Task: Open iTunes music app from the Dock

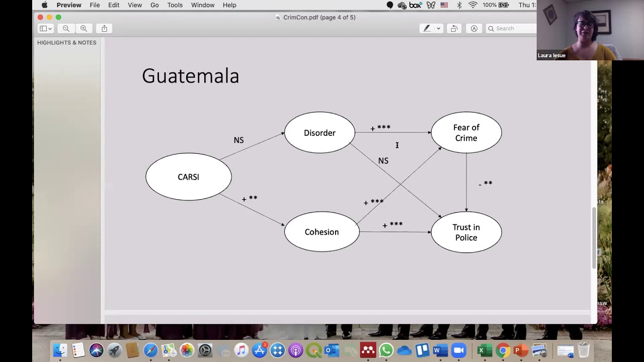Action: pos(241,350)
